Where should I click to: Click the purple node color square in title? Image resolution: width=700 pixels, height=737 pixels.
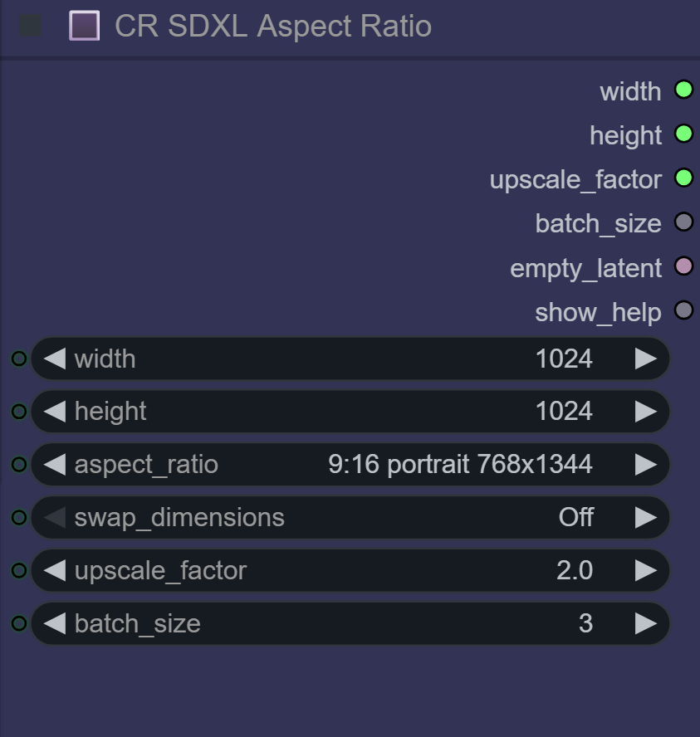(85, 26)
